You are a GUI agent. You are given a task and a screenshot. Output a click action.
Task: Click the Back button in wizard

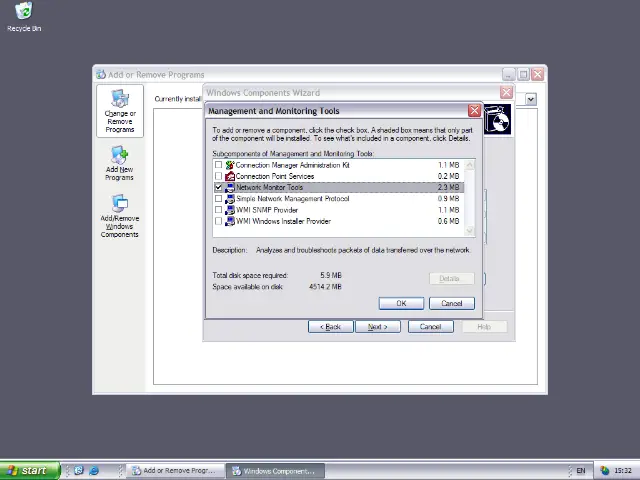(331, 327)
